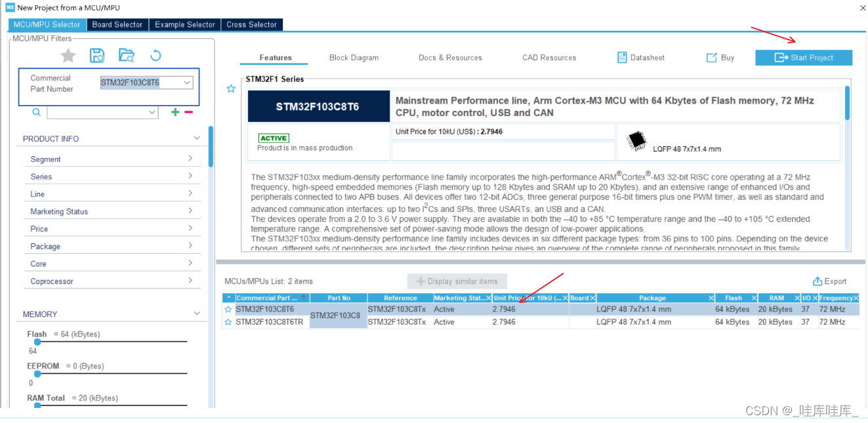Screen dimensions: 868x423
Task: Collapse the PRODUCT INFO section
Action: pyautogui.click(x=197, y=138)
